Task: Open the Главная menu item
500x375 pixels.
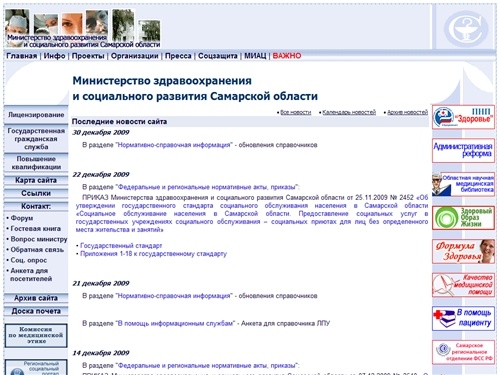Action: 22,56
